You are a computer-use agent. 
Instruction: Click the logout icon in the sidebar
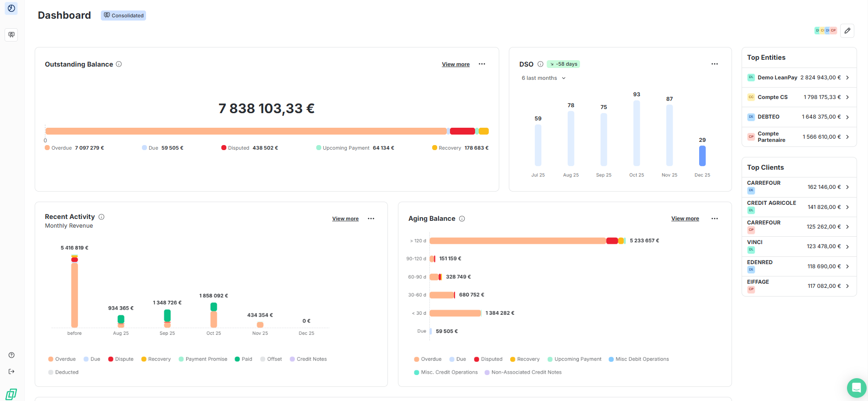pos(11,371)
